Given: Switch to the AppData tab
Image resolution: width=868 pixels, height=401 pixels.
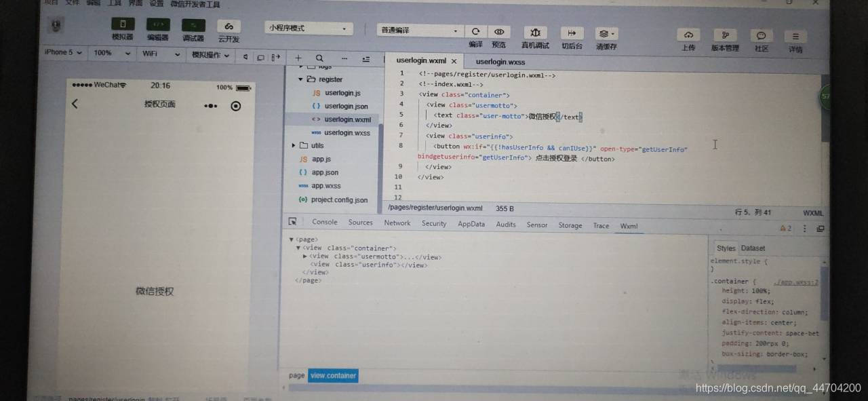Looking at the screenshot, I should pyautogui.click(x=471, y=224).
